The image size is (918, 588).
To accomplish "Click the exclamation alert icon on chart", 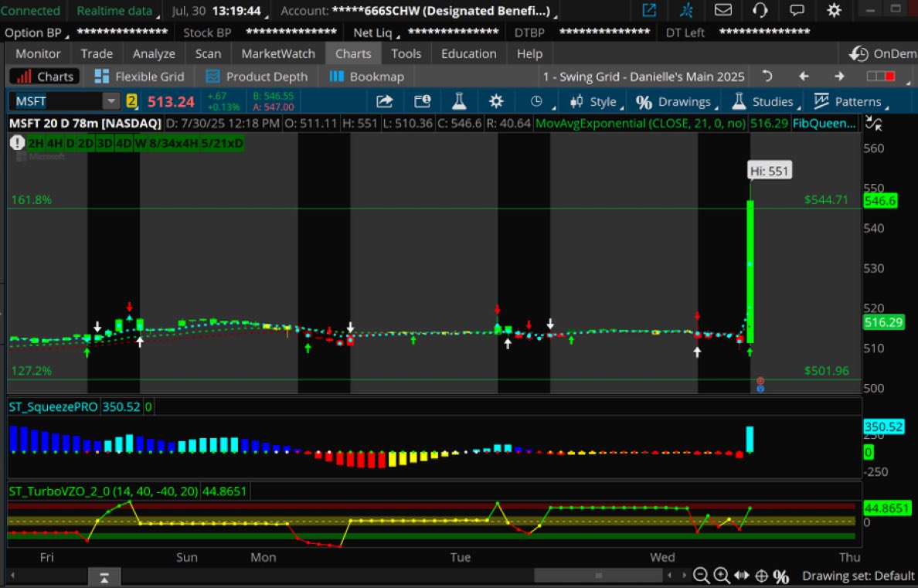I will (x=18, y=144).
